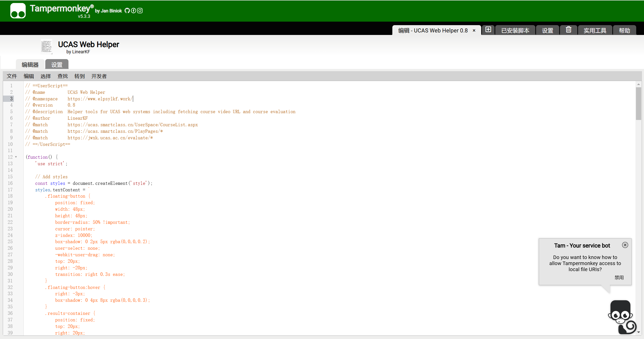Screen dimensions: 644x339
Task: Place cursor on '// ==UserScript==' line
Action: 47,86
